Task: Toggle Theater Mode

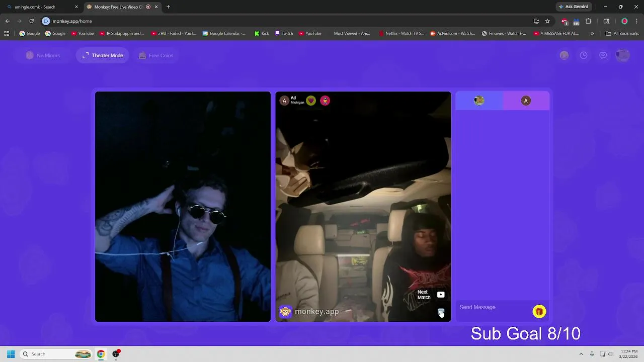Action: pyautogui.click(x=103, y=55)
